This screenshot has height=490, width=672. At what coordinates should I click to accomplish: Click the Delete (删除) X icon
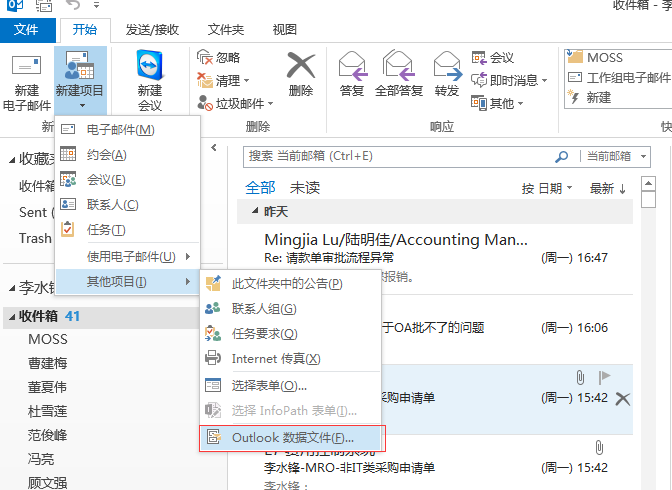(300, 66)
